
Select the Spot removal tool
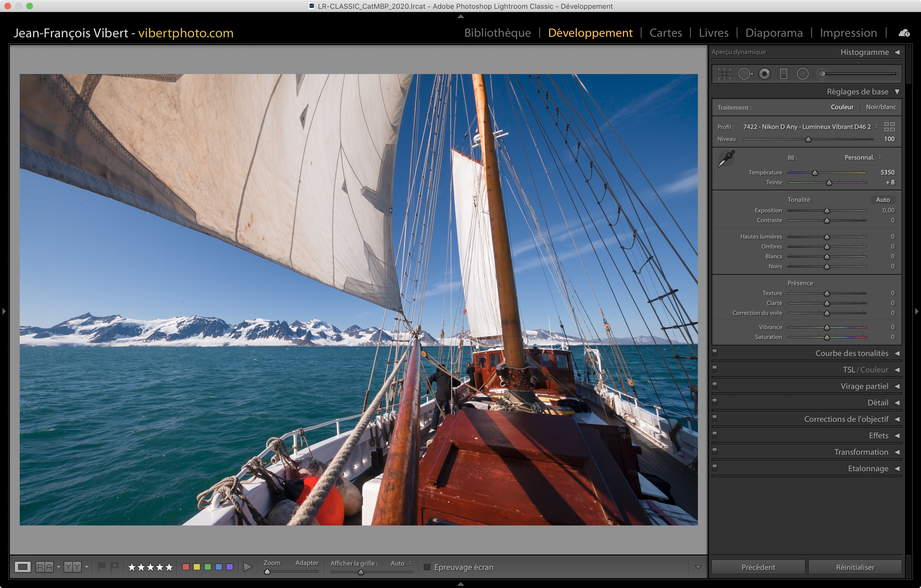click(x=744, y=74)
